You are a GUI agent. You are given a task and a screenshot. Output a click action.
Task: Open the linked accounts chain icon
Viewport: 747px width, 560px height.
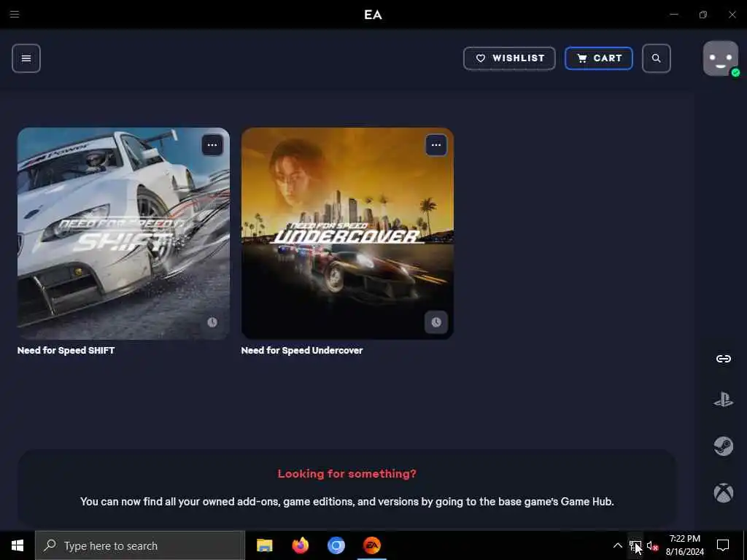pyautogui.click(x=723, y=359)
